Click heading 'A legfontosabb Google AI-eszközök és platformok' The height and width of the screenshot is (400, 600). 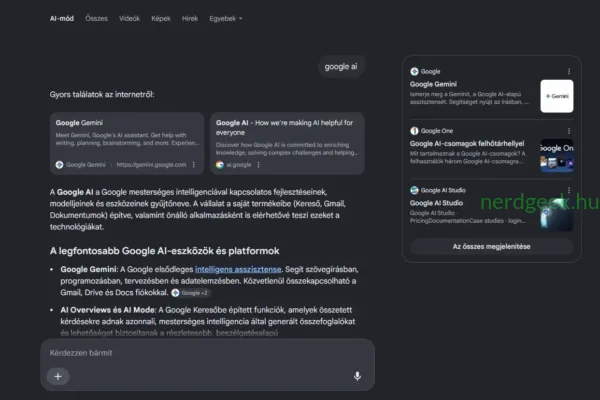click(165, 251)
